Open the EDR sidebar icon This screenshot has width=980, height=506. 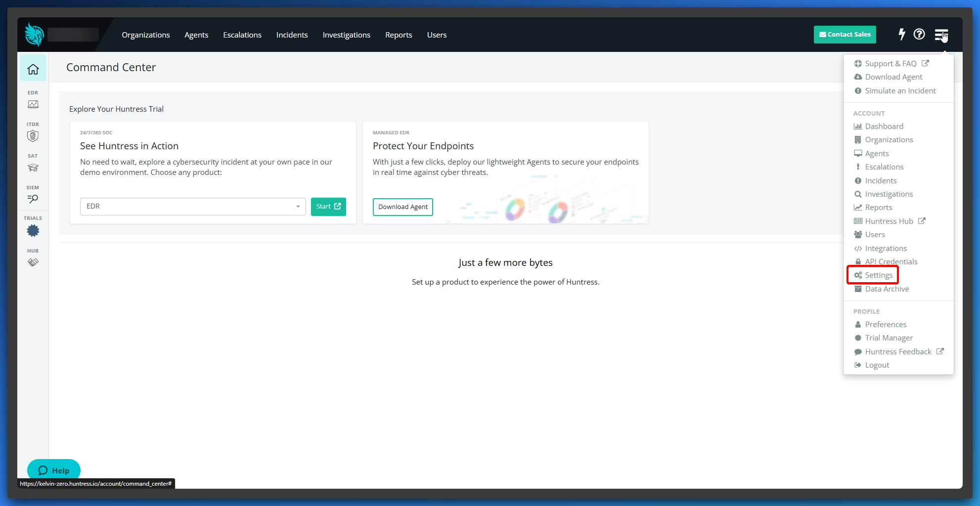point(33,104)
